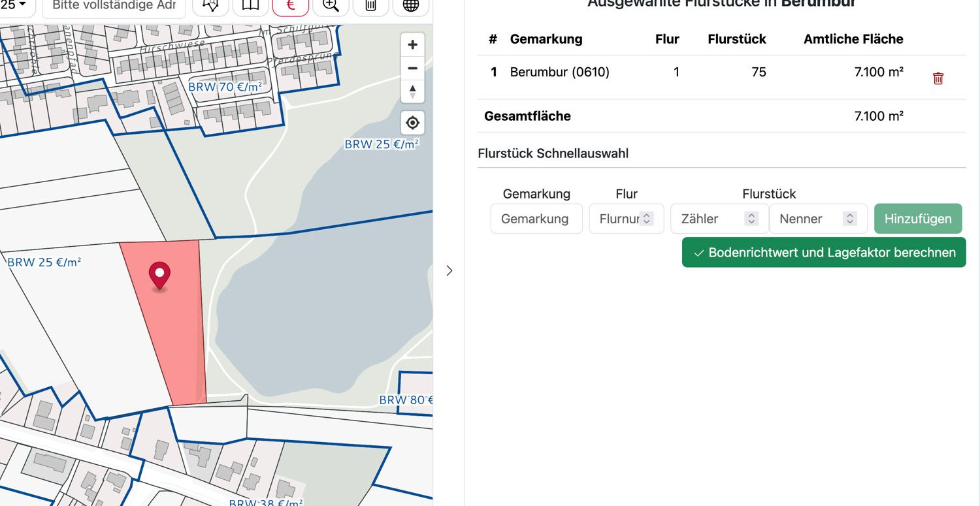This screenshot has width=980, height=506.
Task: Activate the parcel selection map tool
Action: [210, 5]
